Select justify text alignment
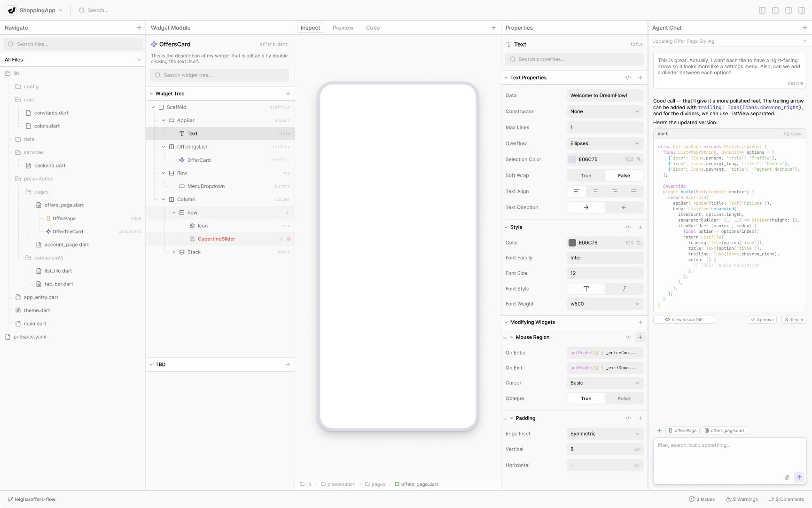This screenshot has height=508, width=812. (x=634, y=191)
